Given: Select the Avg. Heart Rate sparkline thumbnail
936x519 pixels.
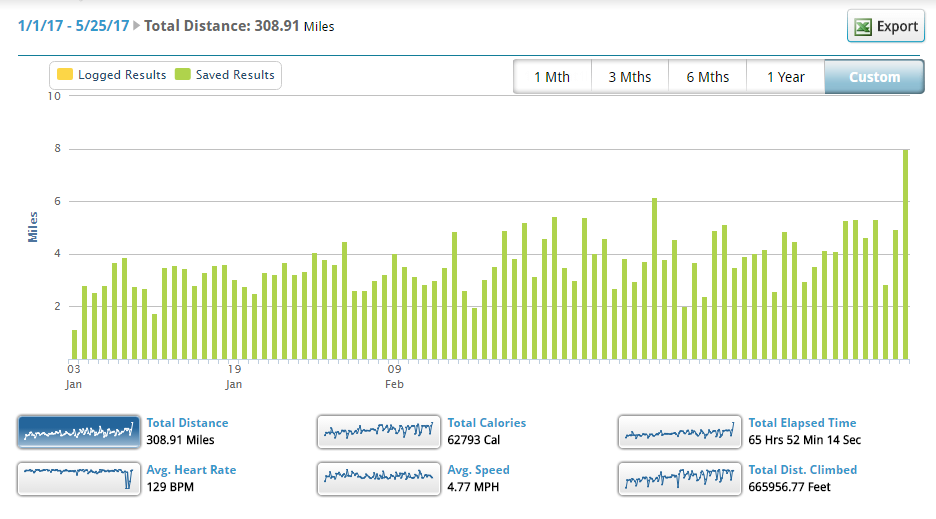Looking at the screenshot, I should [78, 478].
